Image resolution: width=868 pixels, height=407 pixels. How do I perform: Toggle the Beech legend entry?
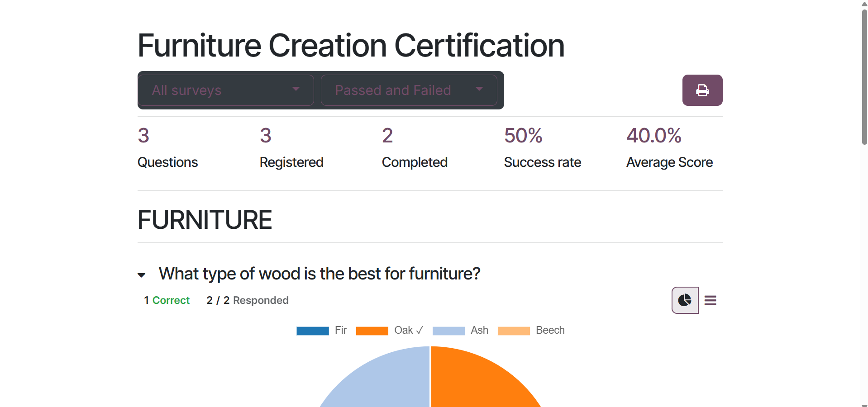click(531, 331)
